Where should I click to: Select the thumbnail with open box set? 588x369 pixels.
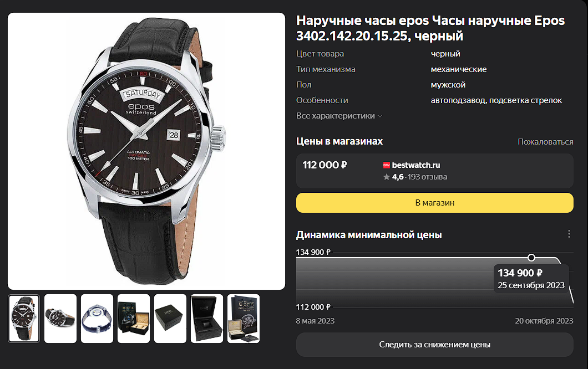pyautogui.click(x=134, y=319)
